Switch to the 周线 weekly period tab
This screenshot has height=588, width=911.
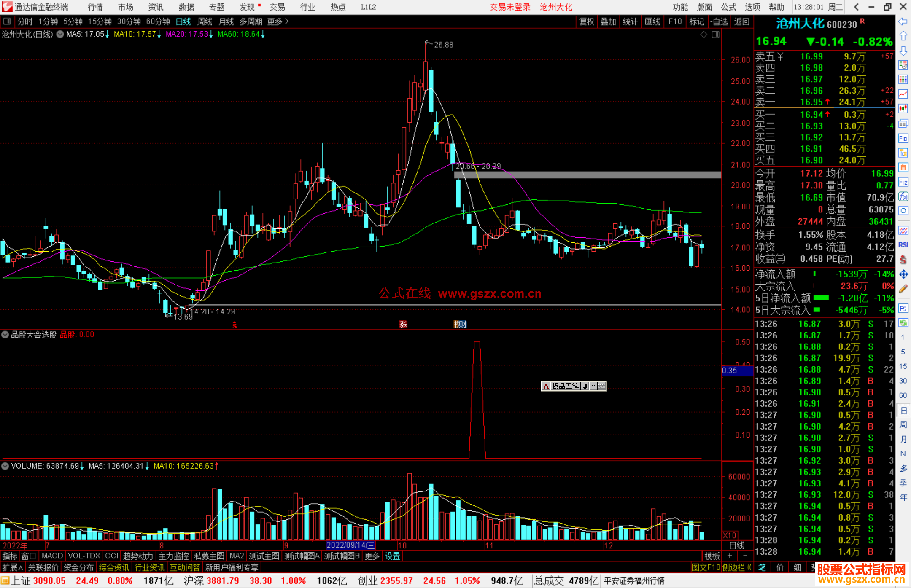click(205, 21)
